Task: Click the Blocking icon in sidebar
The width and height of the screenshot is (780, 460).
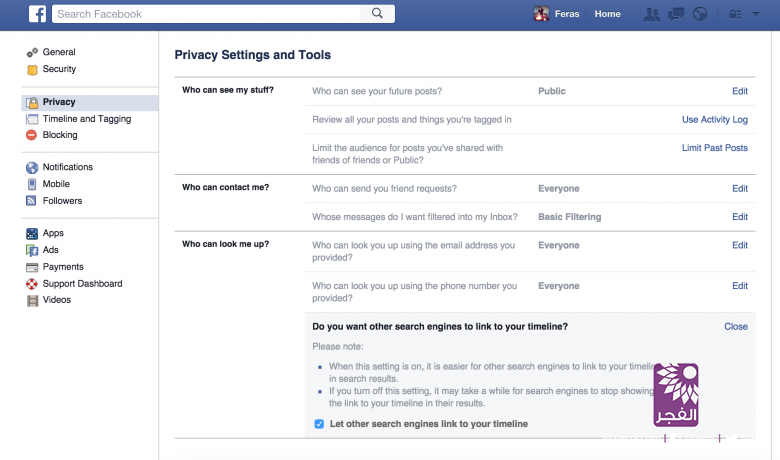Action: [x=33, y=135]
